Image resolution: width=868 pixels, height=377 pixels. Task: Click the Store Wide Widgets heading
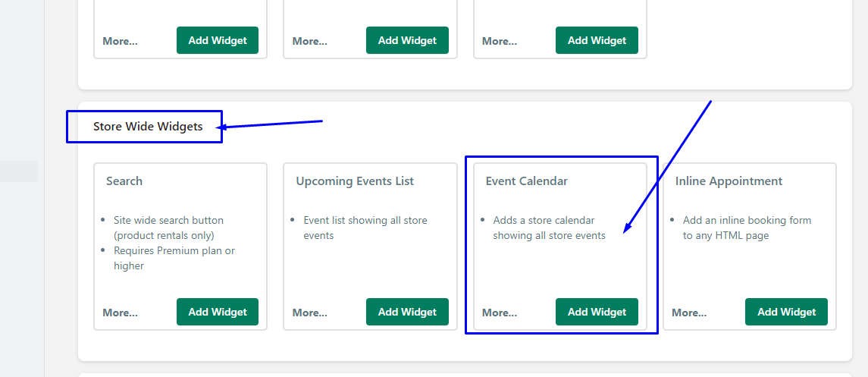pos(148,127)
